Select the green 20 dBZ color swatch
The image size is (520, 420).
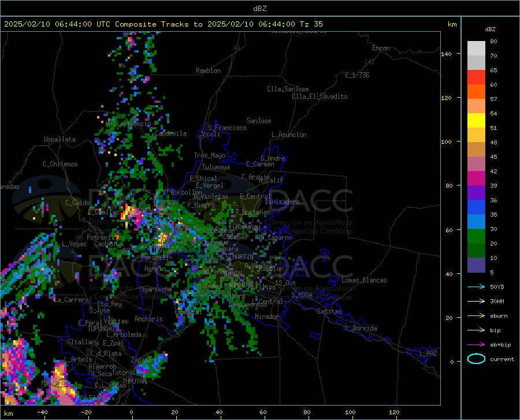click(476, 236)
